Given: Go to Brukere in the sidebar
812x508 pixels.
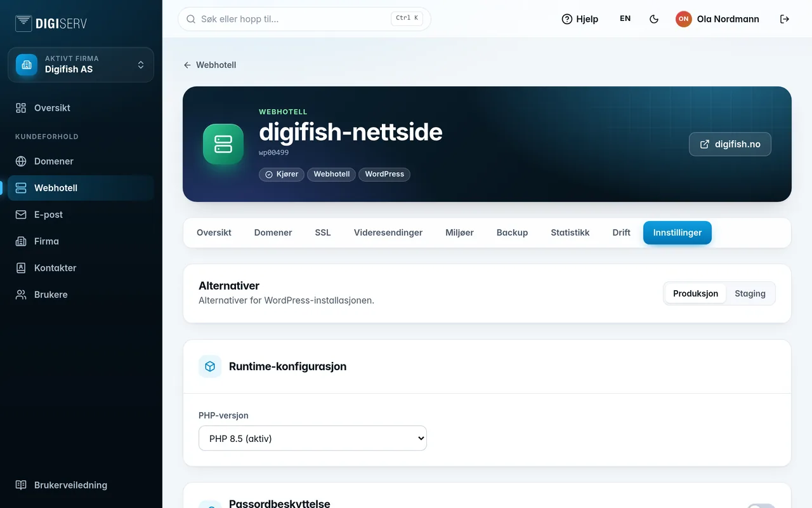Looking at the screenshot, I should 81,295.
